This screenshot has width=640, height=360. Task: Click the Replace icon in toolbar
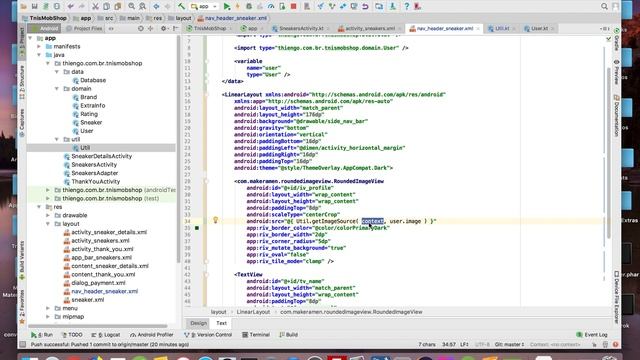pyautogui.click(x=142, y=7)
